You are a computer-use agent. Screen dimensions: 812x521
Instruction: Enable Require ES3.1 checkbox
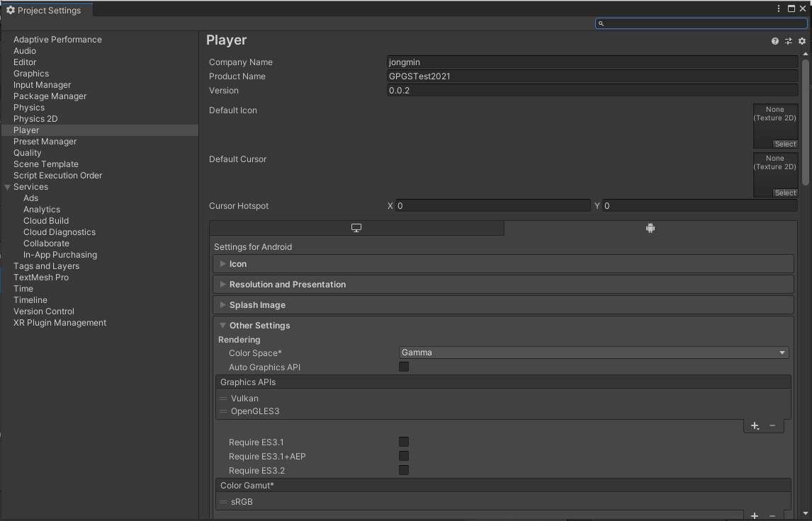(x=404, y=442)
